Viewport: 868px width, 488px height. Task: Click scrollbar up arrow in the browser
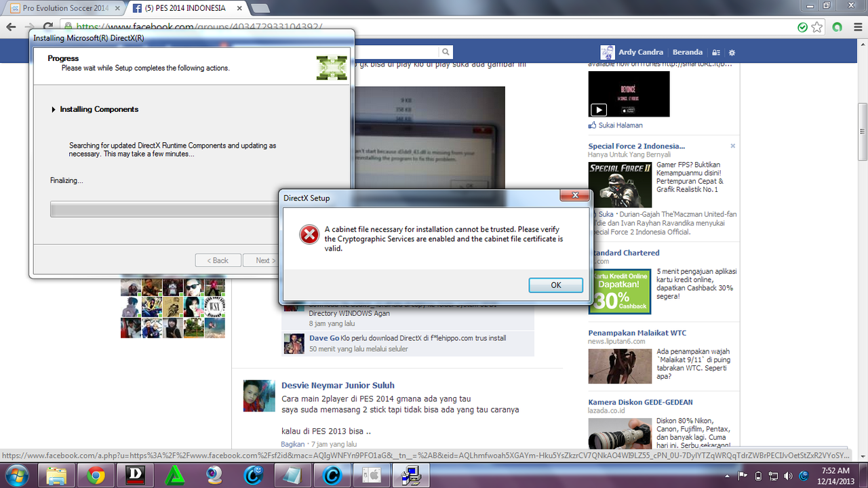click(x=863, y=45)
